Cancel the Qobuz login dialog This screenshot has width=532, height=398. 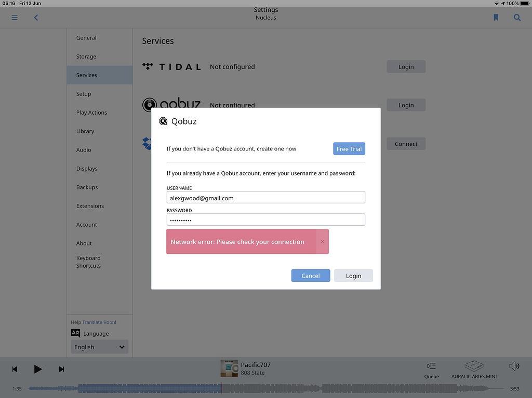(310, 275)
